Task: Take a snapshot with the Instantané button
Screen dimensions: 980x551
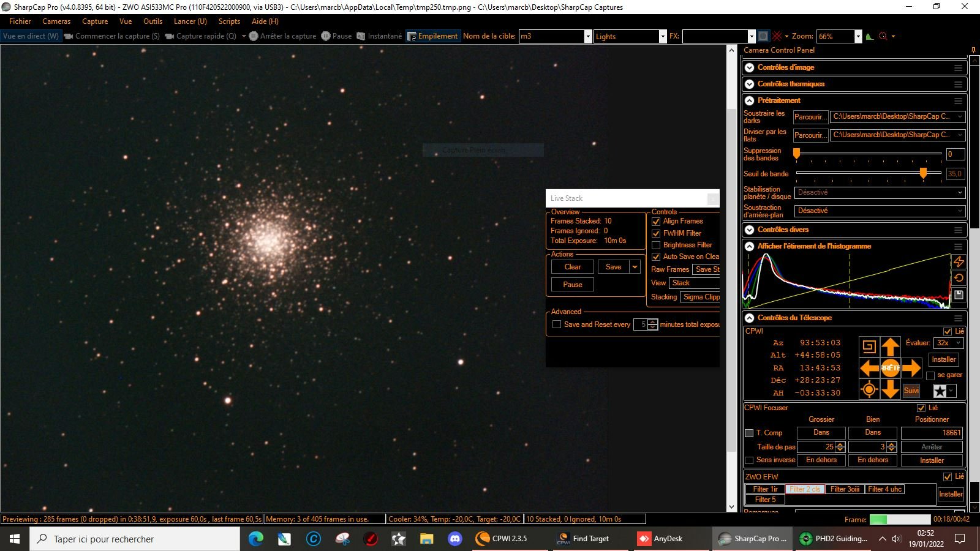Action: click(x=379, y=36)
